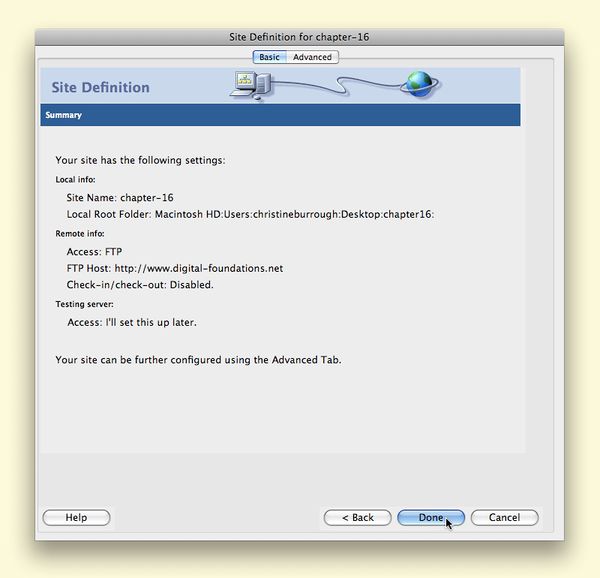The width and height of the screenshot is (600, 578).
Task: Cancel the site definition dialog
Action: click(x=504, y=517)
